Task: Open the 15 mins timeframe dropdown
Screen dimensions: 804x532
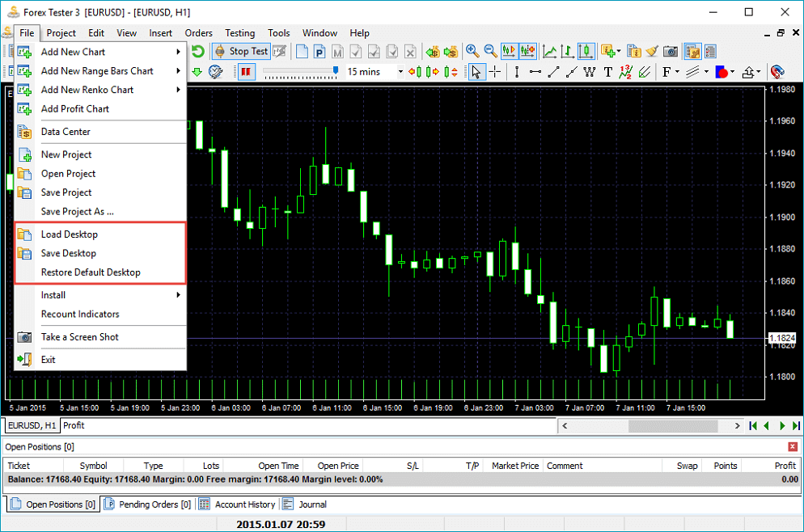Action: click(x=400, y=72)
